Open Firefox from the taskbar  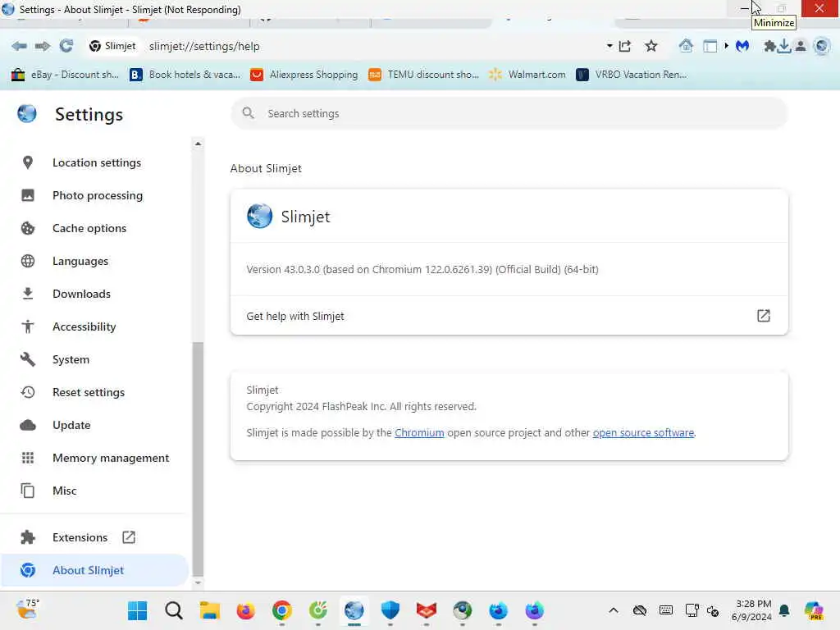(245, 610)
